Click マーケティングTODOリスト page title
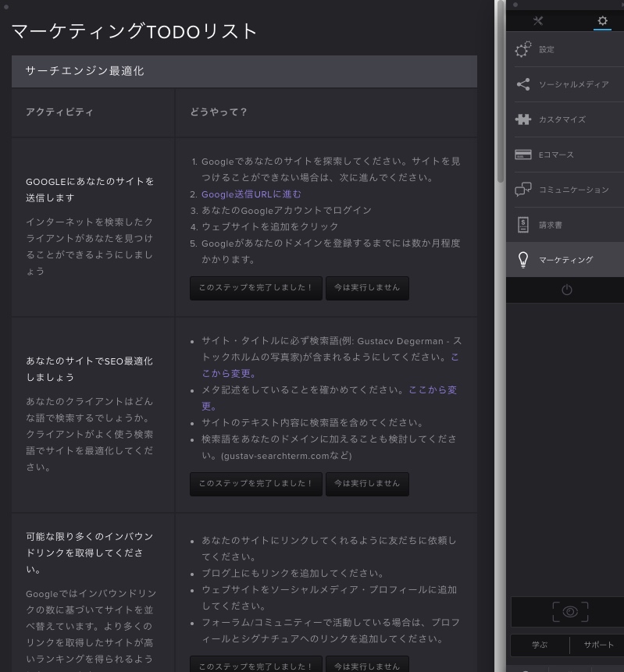624x672 pixels. click(134, 31)
